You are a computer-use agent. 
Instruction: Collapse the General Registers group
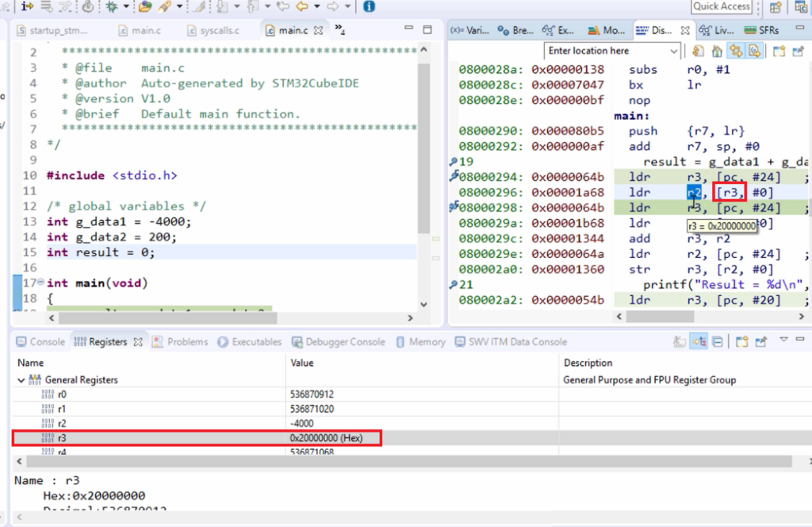pos(21,380)
